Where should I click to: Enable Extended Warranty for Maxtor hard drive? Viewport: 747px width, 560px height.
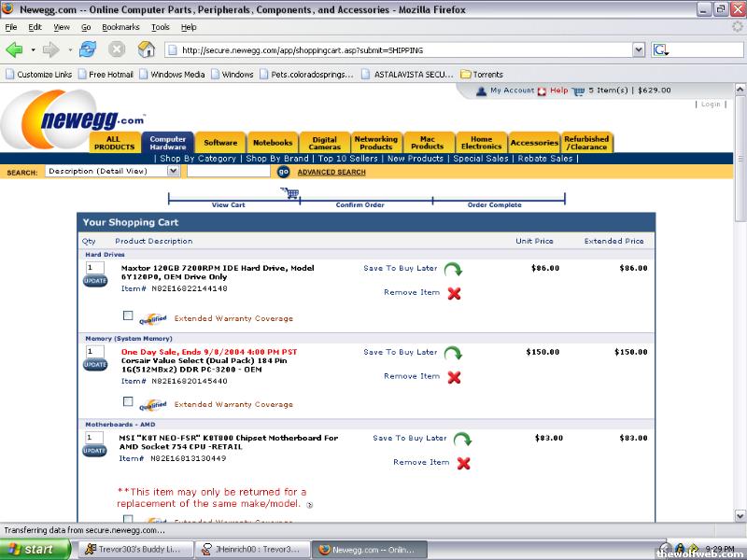128,315
